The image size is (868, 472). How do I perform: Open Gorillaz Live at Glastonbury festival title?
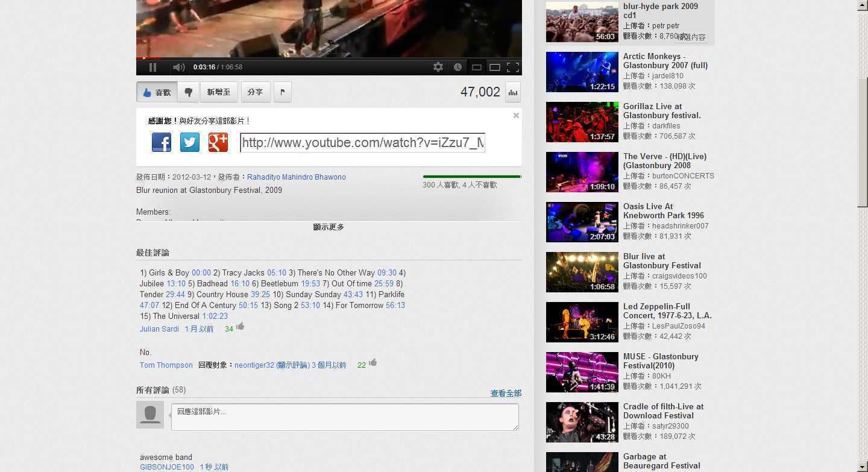(x=662, y=111)
